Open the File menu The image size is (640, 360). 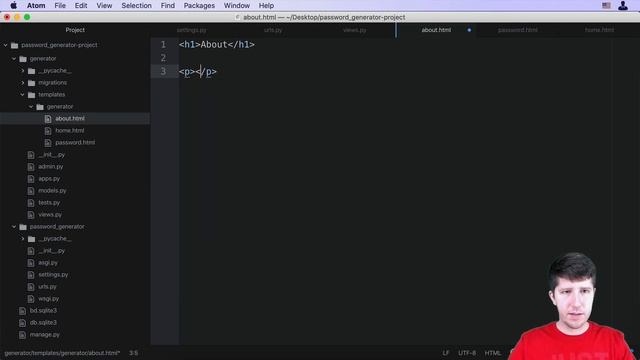(x=60, y=6)
